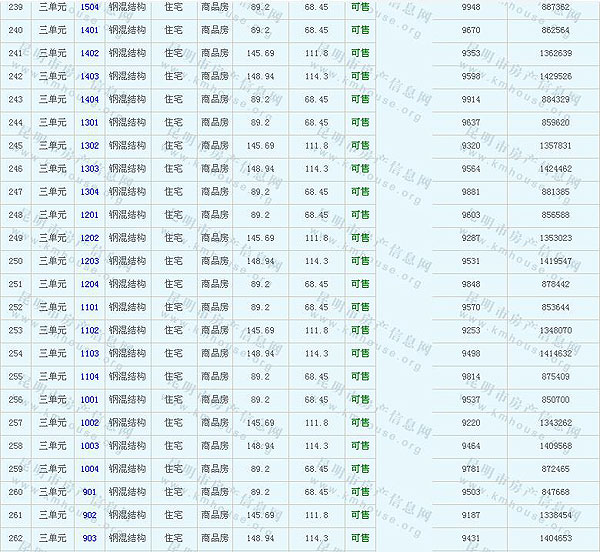Click room 1101 link

89,307
